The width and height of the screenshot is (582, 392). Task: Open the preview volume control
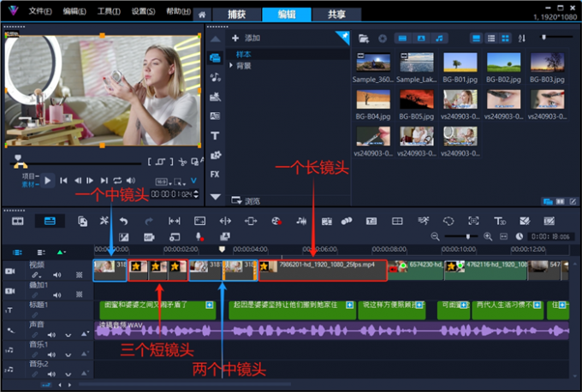[131, 181]
